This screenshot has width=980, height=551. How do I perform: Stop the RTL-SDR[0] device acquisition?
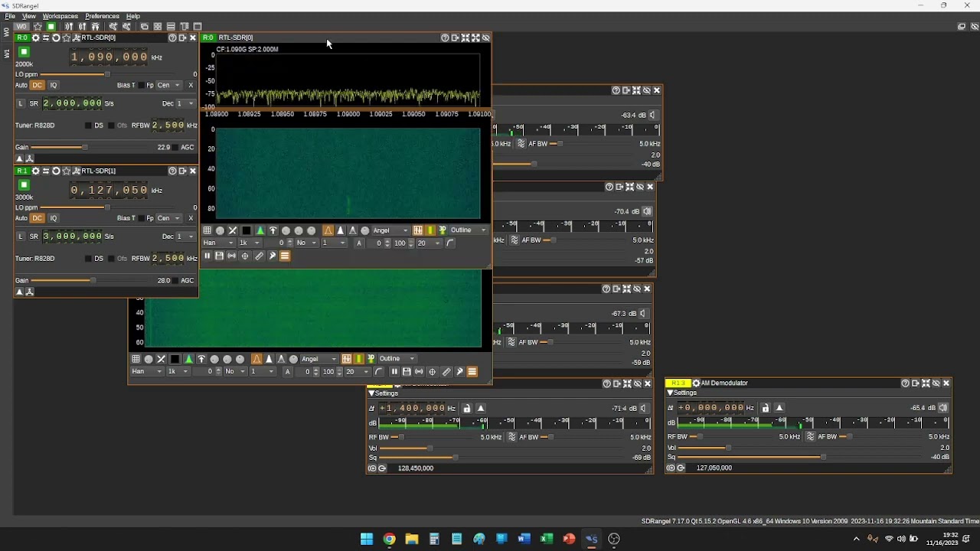point(24,52)
